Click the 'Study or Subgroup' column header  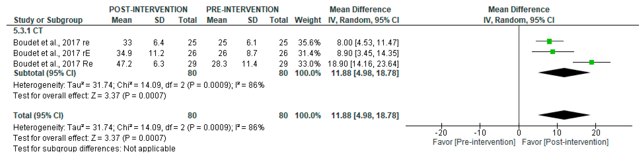[48, 20]
